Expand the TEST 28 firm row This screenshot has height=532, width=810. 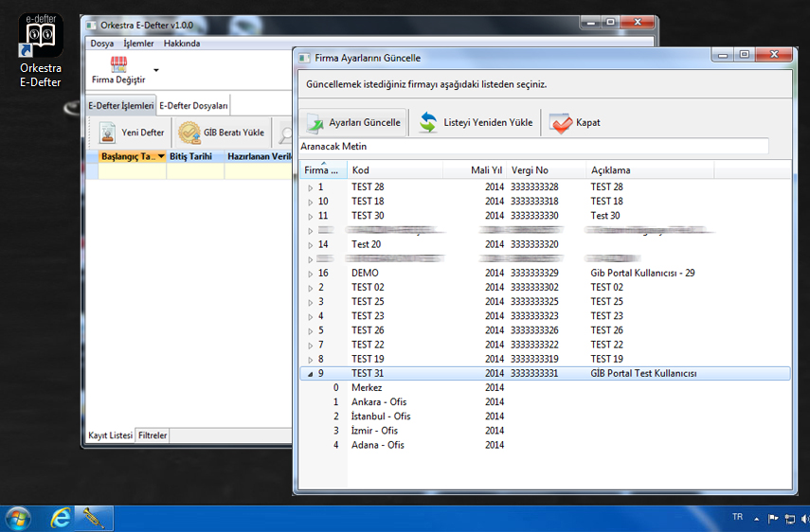(x=310, y=187)
